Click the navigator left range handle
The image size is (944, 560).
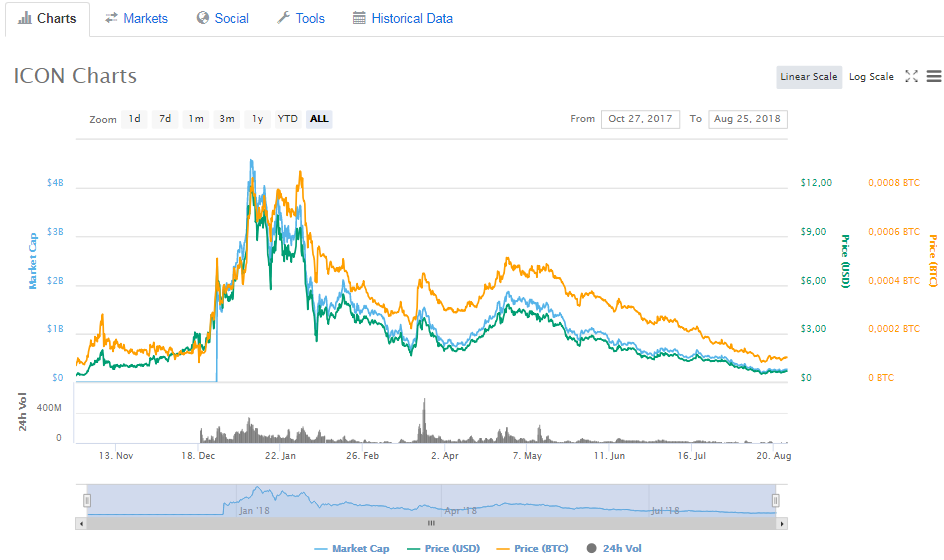87,500
